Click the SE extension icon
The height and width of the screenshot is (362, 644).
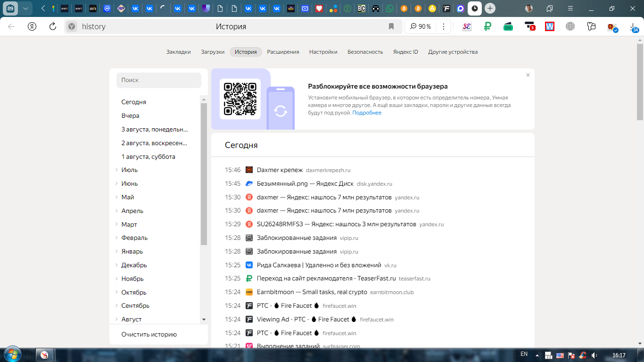(x=467, y=26)
